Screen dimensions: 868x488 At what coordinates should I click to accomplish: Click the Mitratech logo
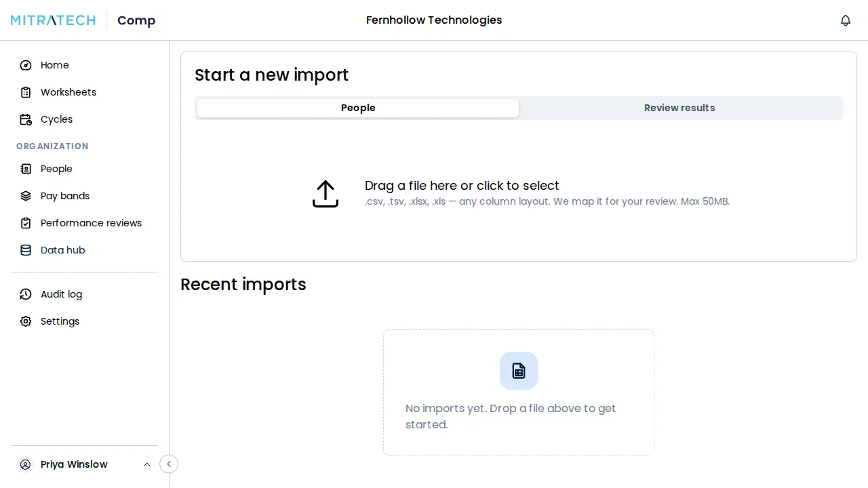[53, 20]
